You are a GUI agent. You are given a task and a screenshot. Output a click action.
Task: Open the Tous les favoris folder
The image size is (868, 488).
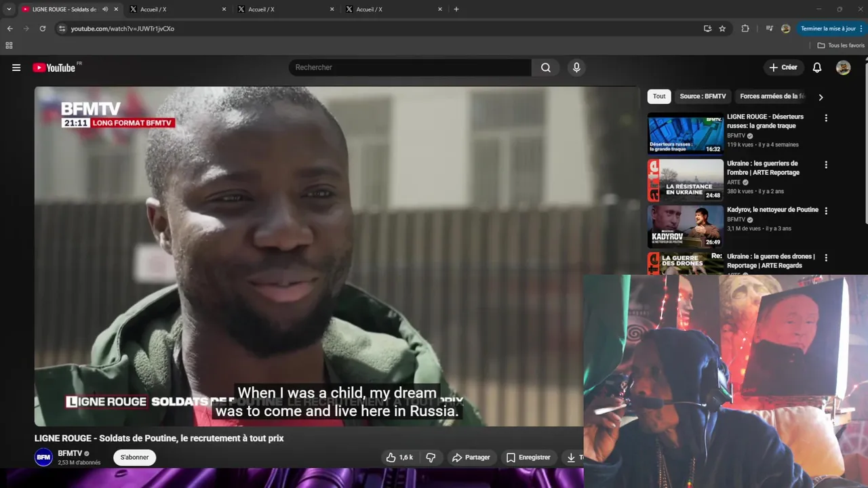tap(841, 45)
